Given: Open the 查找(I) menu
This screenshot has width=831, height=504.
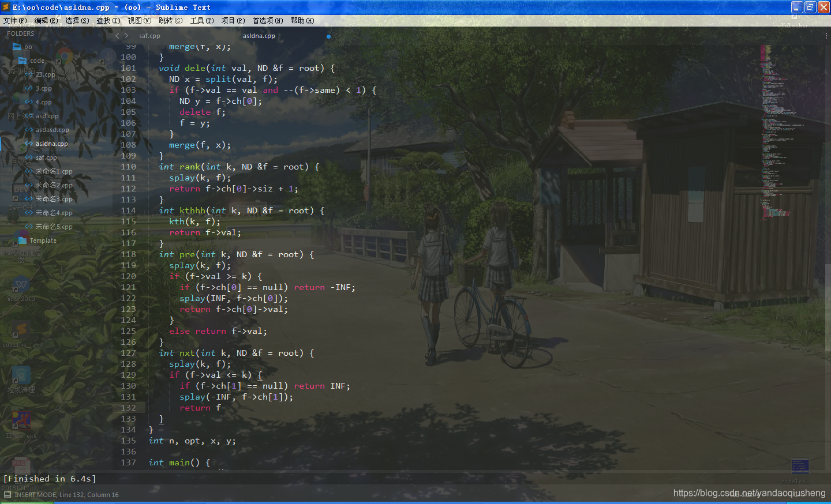Looking at the screenshot, I should point(108,21).
